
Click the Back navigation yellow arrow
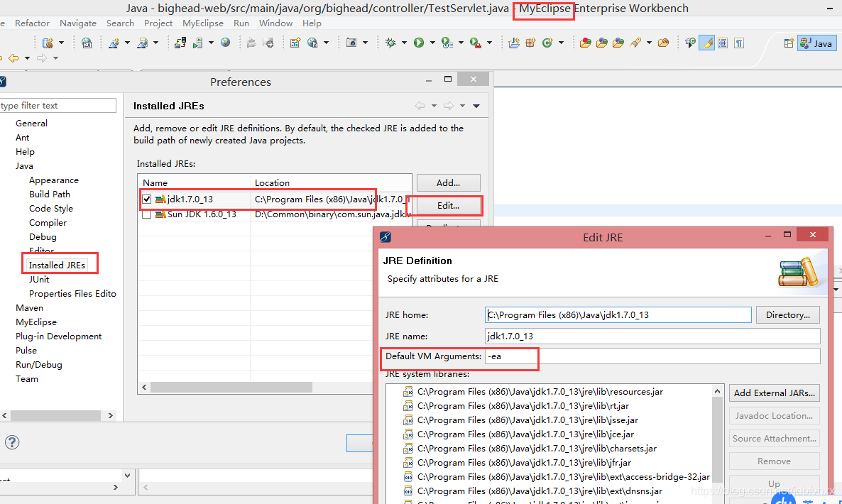click(14, 57)
